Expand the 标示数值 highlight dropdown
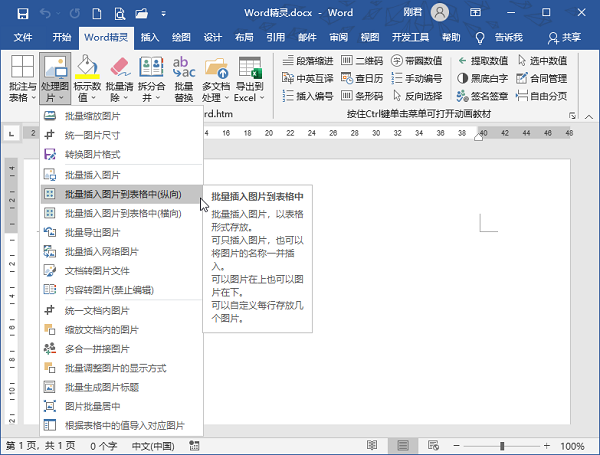This screenshot has height=455, width=600. tap(88, 79)
